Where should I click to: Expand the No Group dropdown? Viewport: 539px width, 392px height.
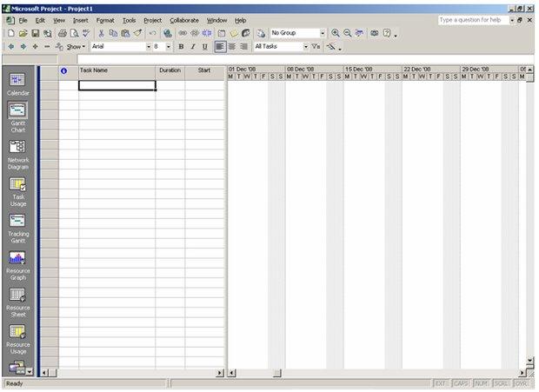coord(323,33)
